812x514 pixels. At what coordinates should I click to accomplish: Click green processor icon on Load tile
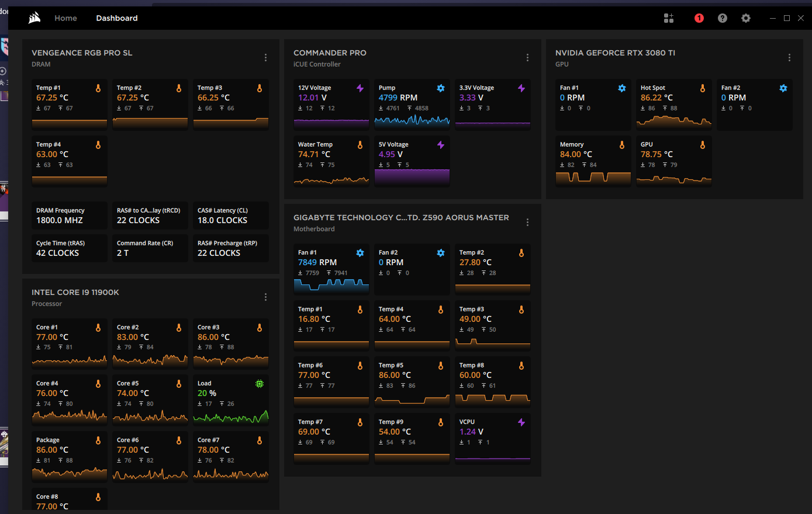click(x=259, y=384)
